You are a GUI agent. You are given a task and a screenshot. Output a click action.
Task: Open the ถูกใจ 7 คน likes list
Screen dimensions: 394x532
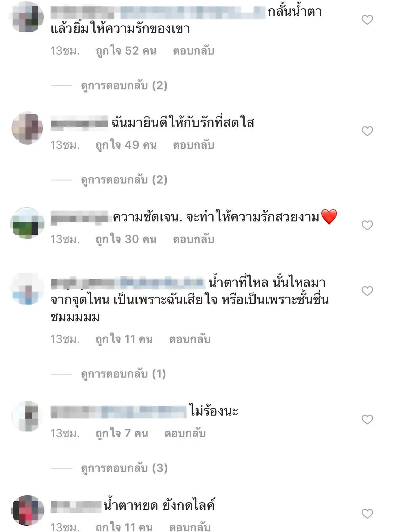[122, 433]
